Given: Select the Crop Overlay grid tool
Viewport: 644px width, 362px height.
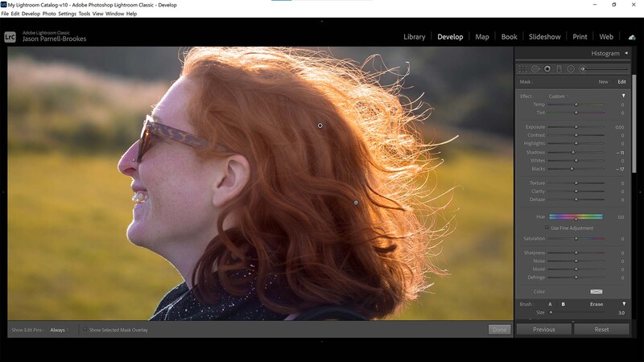Looking at the screenshot, I should pos(522,69).
